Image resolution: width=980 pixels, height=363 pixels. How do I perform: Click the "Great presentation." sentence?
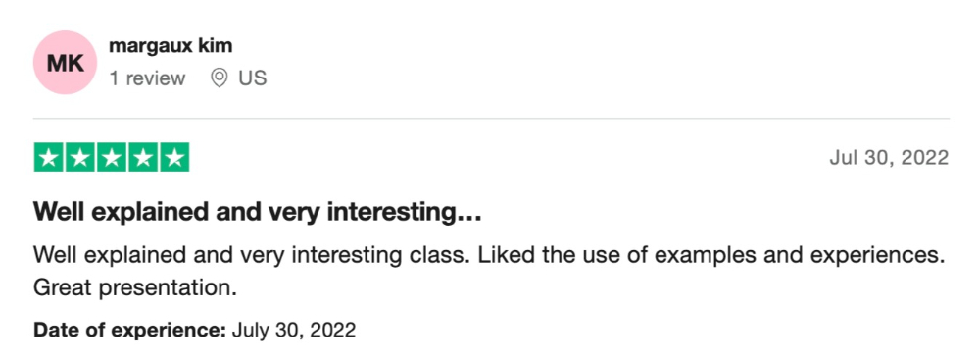(x=135, y=288)
